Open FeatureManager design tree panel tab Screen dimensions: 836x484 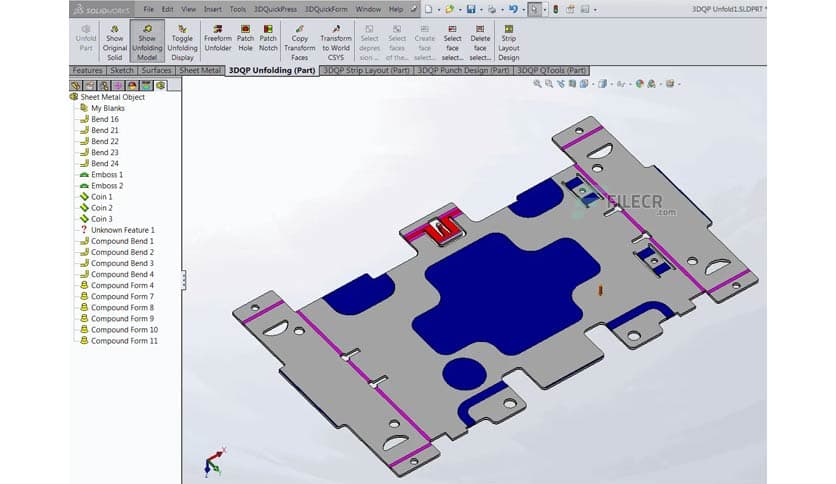pyautogui.click(x=76, y=85)
